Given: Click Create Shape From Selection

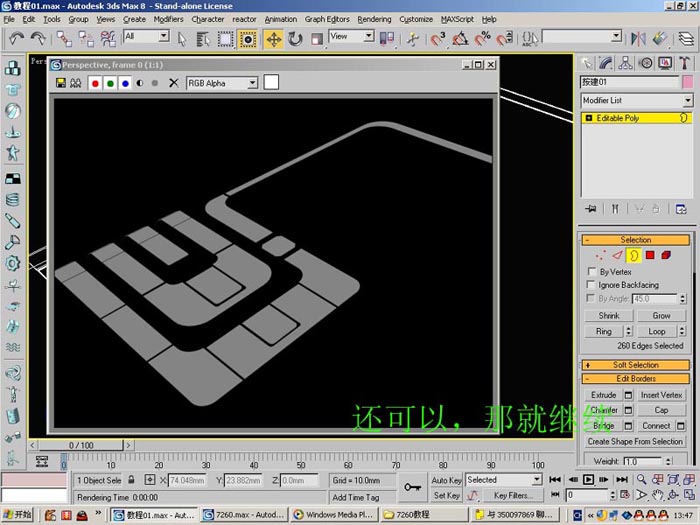Looking at the screenshot, I should (x=635, y=442).
